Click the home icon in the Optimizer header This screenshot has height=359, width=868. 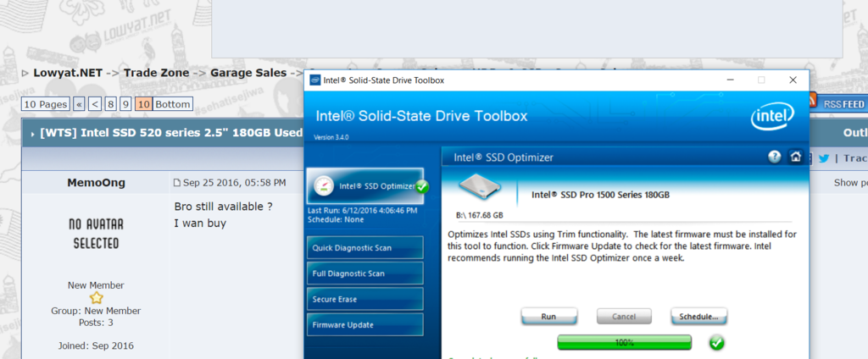pyautogui.click(x=795, y=157)
